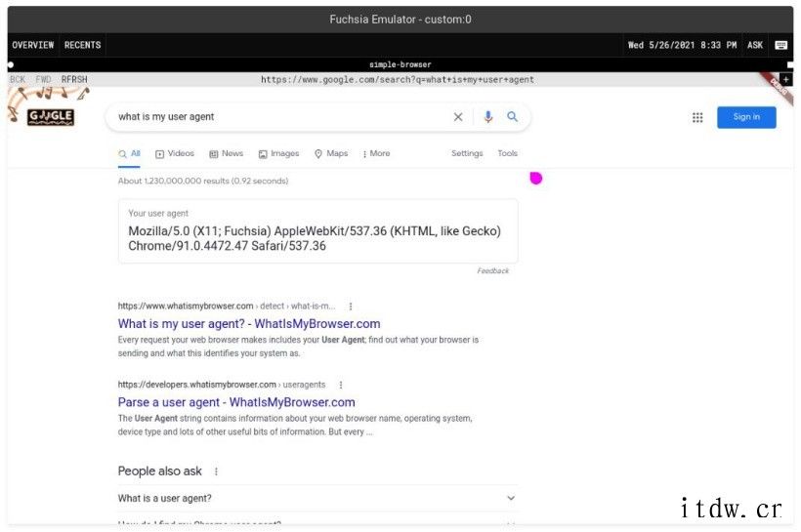Switch to the News tab
This screenshot has width=801, height=532.
click(227, 153)
